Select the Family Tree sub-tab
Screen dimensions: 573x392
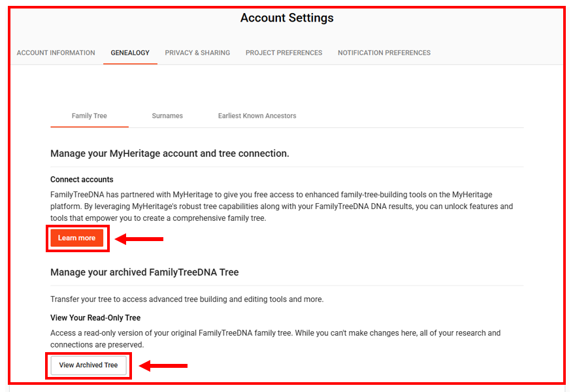click(x=89, y=116)
